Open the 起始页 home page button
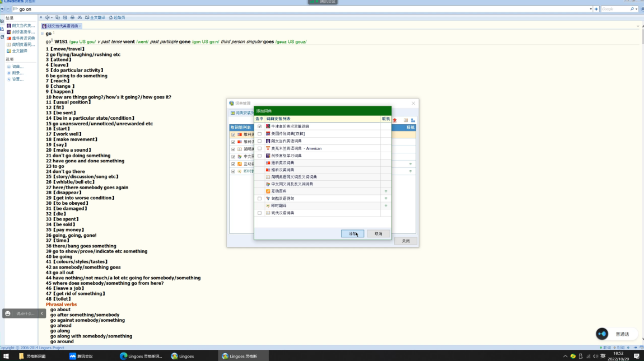 (x=117, y=17)
